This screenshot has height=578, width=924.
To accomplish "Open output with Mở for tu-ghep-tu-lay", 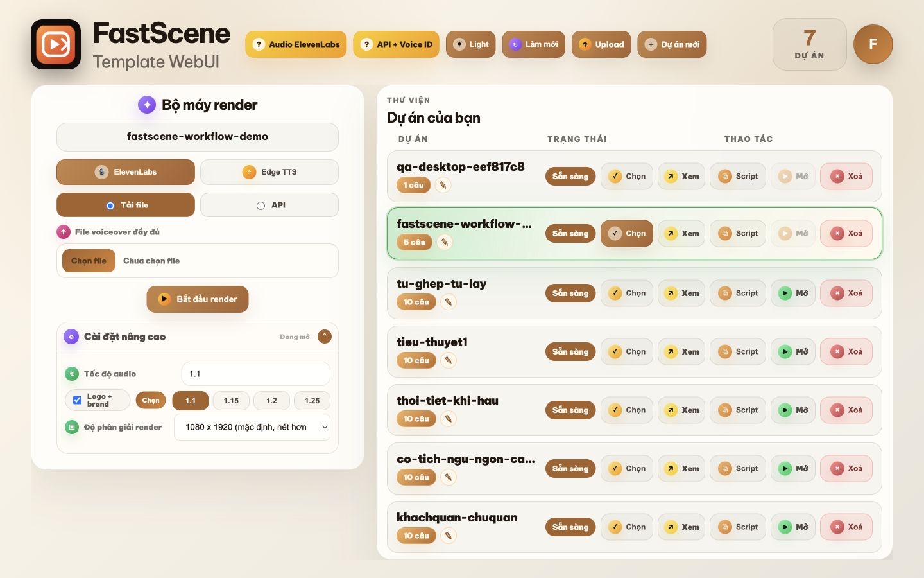I will point(793,293).
